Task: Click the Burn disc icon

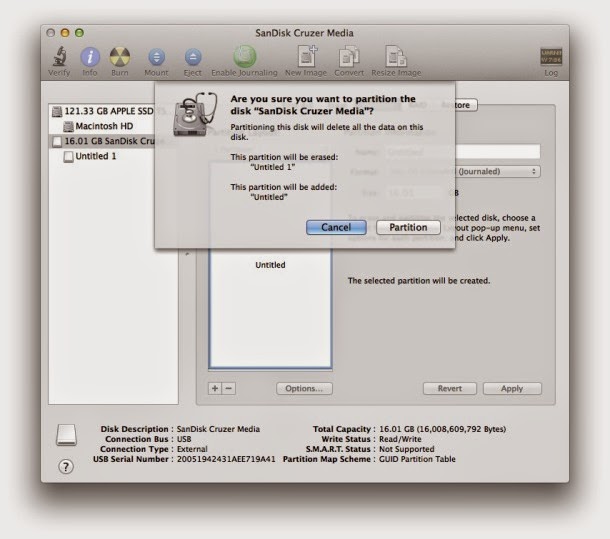Action: pyautogui.click(x=119, y=57)
